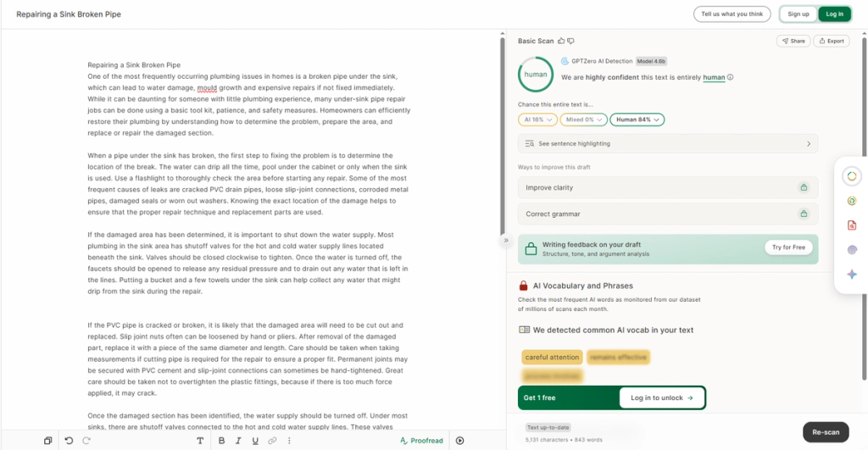Image resolution: width=868 pixels, height=450 pixels.
Task: Toggle italic formatting
Action: coord(238,441)
